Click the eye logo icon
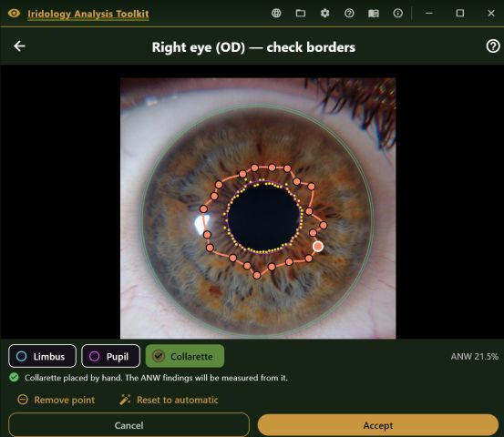Screen dimensions: 504x437 pos(14,13)
